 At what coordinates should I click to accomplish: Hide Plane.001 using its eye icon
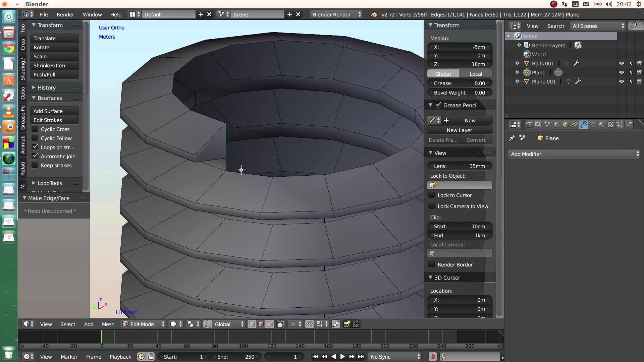622,81
